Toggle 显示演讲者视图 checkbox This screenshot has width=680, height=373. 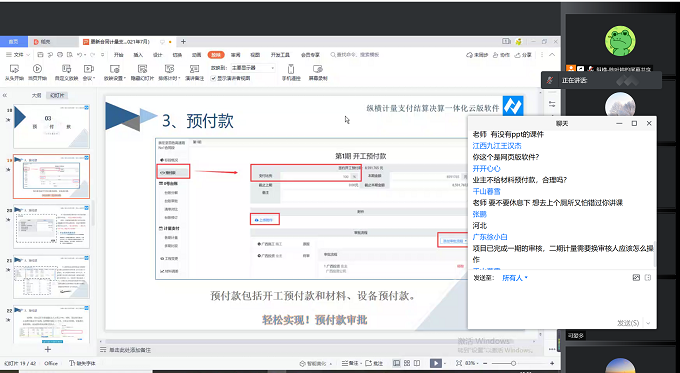point(213,79)
